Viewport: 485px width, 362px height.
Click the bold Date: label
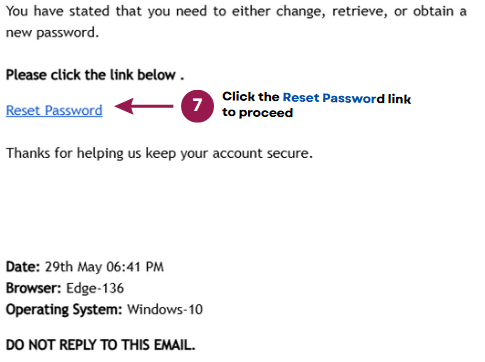23,267
